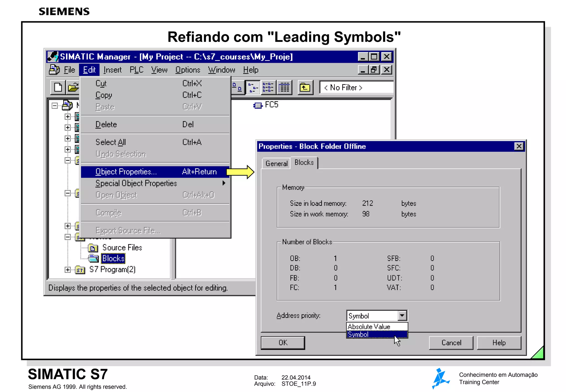
Task: Open the Edit menu
Action: pyautogui.click(x=89, y=70)
